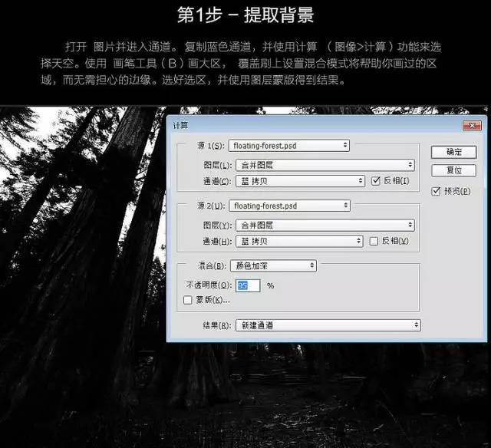The image size is (491, 448).
Task: Click the step description paragraph text
Action: pyautogui.click(x=245, y=63)
